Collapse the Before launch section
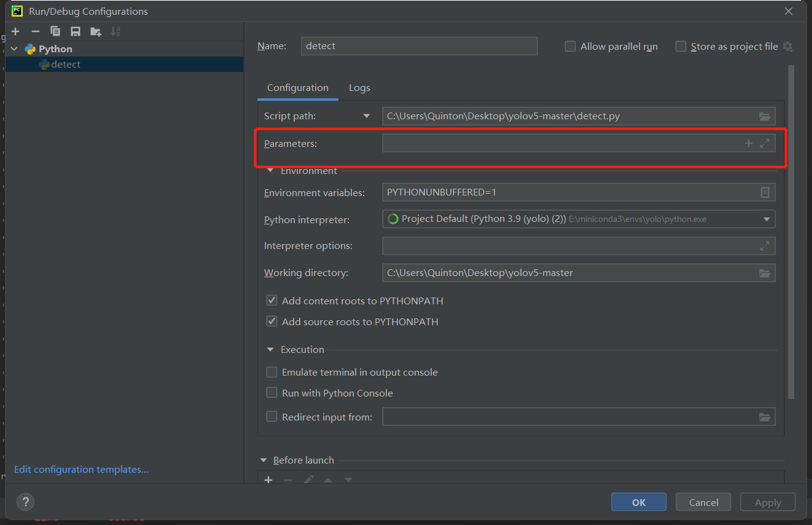The height and width of the screenshot is (525, 812). (264, 460)
